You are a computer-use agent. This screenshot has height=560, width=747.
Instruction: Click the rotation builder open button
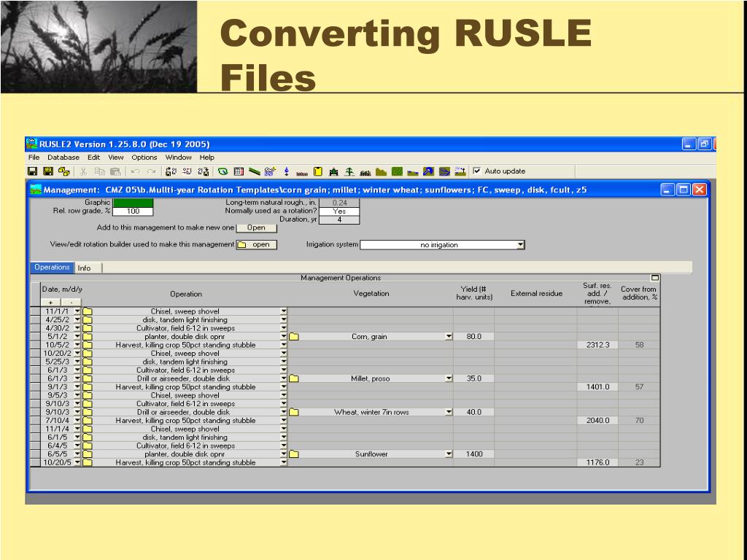pos(256,245)
